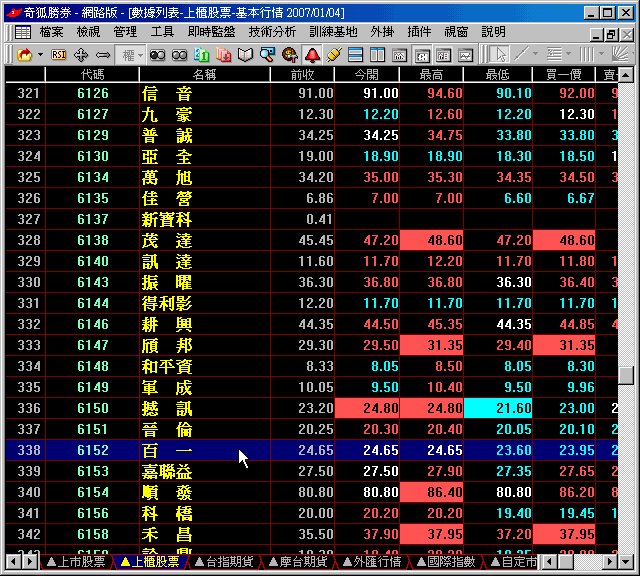
Task: Click tab strip scroll-left arrow
Action: pos(13,562)
